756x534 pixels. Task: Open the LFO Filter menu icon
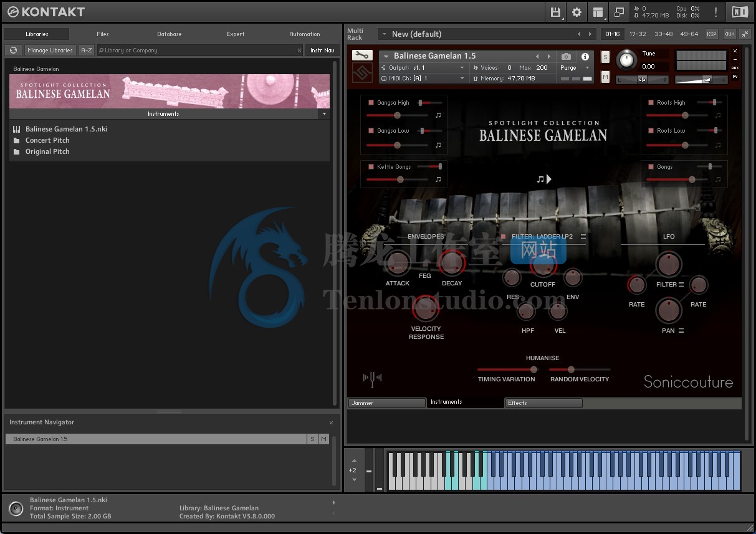tap(681, 284)
